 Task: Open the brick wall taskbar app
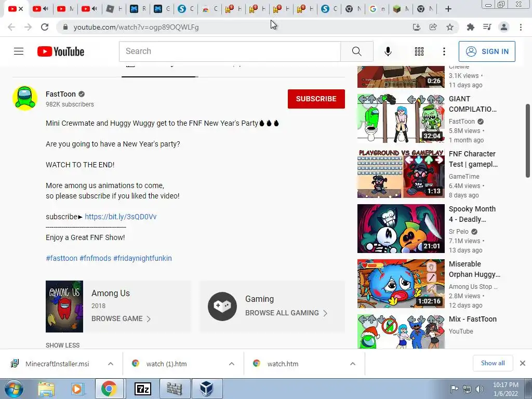[x=175, y=389]
